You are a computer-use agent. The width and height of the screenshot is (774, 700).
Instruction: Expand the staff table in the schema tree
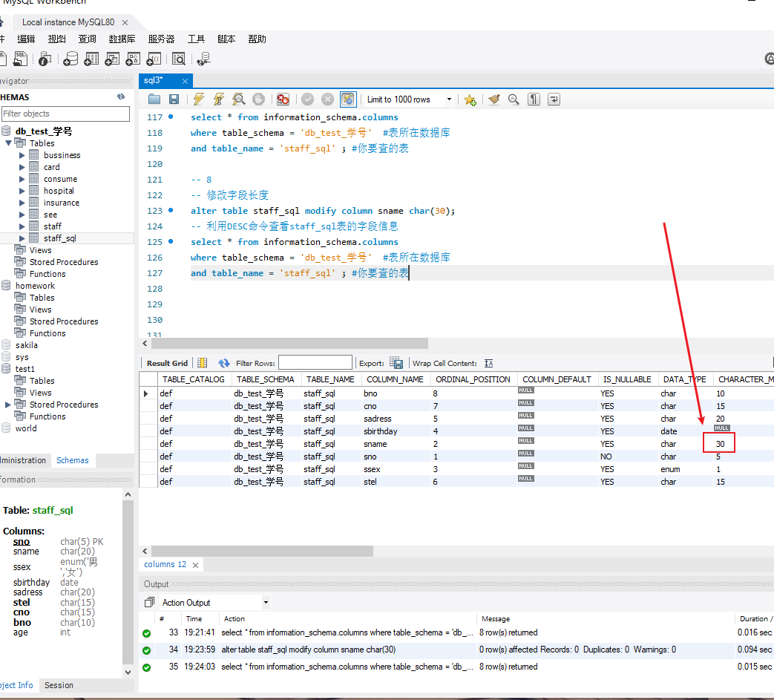click(x=22, y=226)
